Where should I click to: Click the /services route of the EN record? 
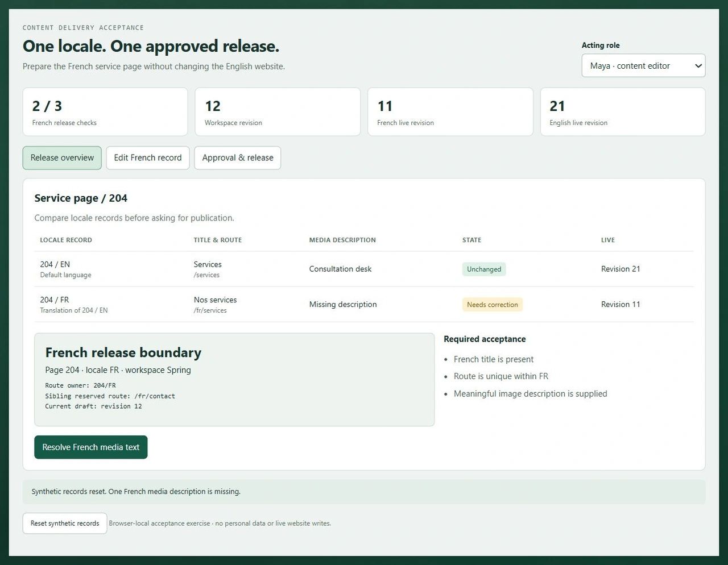coord(206,275)
